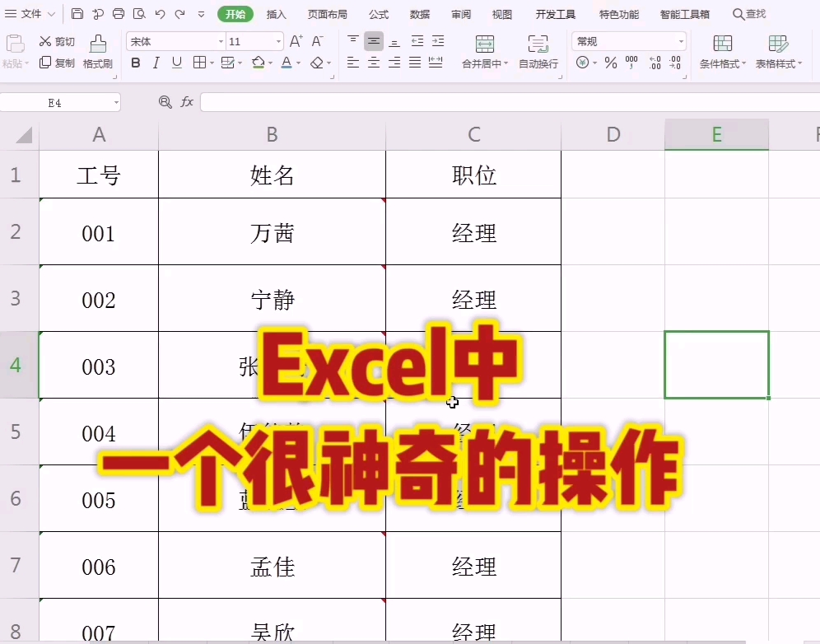Click the 剪切 (Cut) button
Screen dimensions: 820x644
[x=57, y=41]
